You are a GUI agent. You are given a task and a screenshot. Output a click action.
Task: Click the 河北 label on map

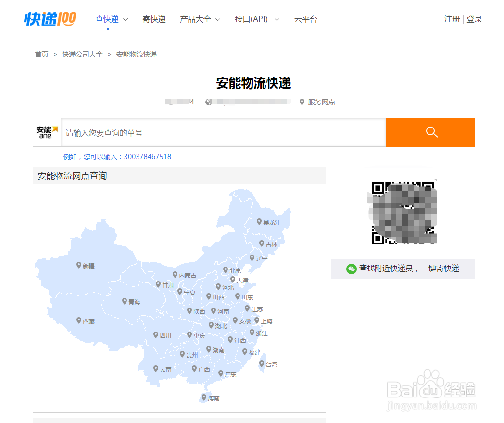(x=228, y=287)
